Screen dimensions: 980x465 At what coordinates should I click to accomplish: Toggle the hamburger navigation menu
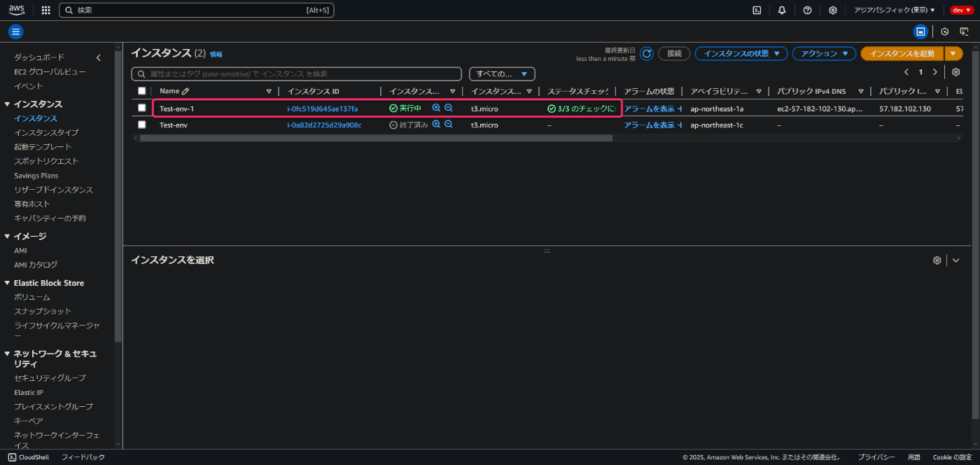tap(15, 32)
